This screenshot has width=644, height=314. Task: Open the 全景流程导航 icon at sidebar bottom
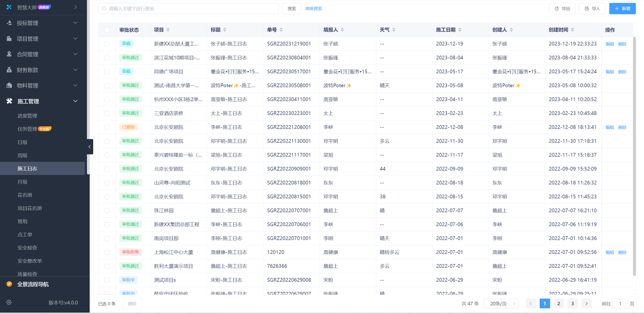8,284
